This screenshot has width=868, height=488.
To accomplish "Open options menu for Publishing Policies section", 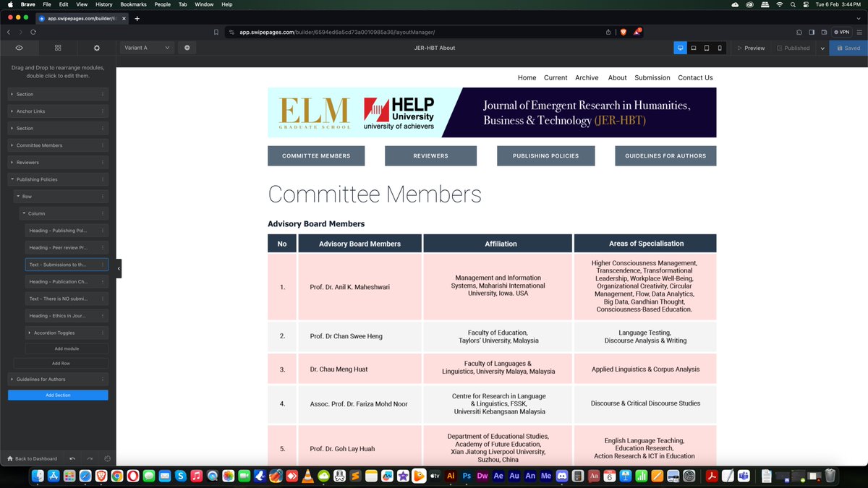I will [x=103, y=179].
